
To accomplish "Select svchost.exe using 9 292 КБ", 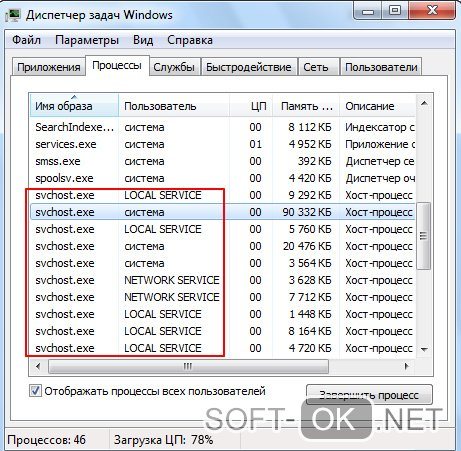I will pyautogui.click(x=223, y=195).
